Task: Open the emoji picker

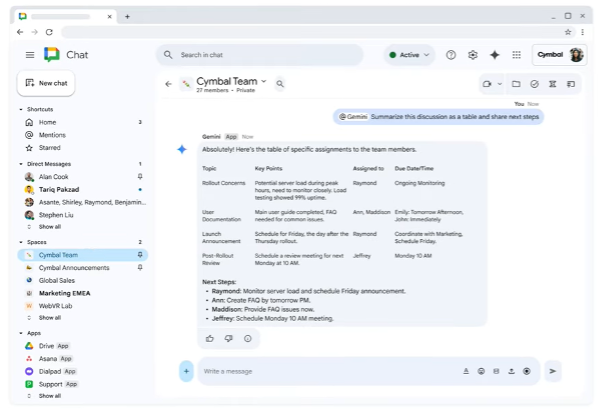Action: 481,371
